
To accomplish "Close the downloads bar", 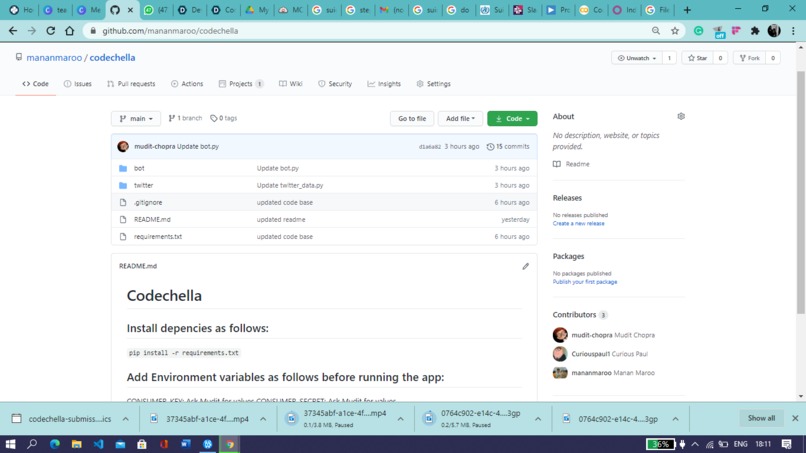I will point(795,419).
